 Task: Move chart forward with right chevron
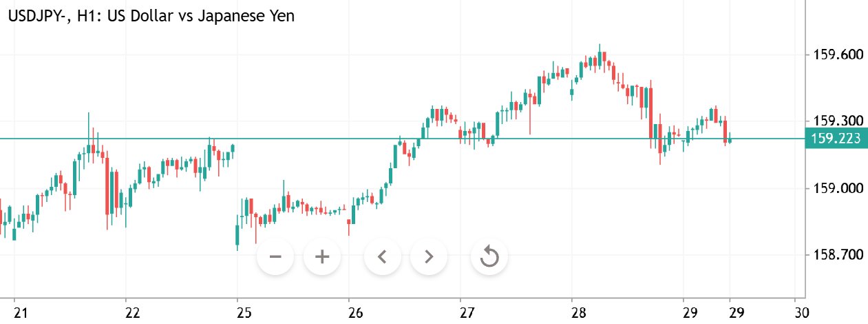click(x=429, y=257)
